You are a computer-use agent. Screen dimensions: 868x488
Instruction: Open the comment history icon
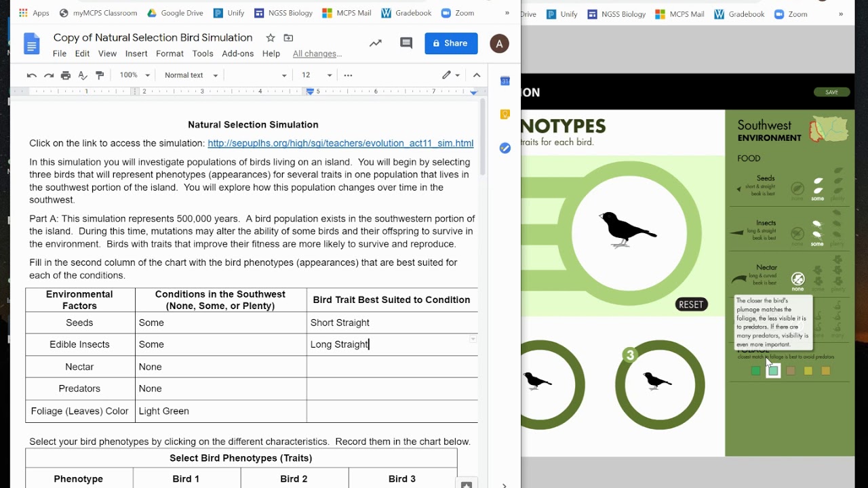pos(406,43)
